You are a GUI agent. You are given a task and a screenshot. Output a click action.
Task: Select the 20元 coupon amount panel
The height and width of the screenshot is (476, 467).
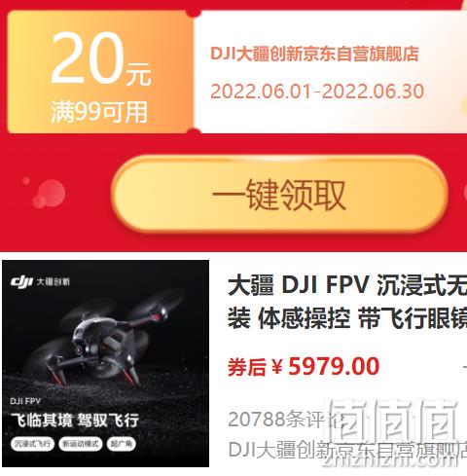[100, 72]
